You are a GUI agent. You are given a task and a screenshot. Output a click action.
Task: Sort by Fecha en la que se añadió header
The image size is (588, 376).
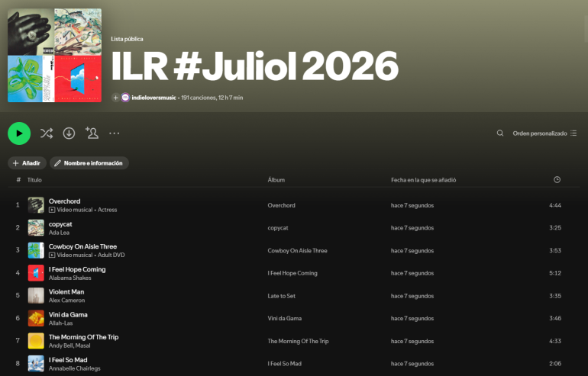[x=423, y=180]
